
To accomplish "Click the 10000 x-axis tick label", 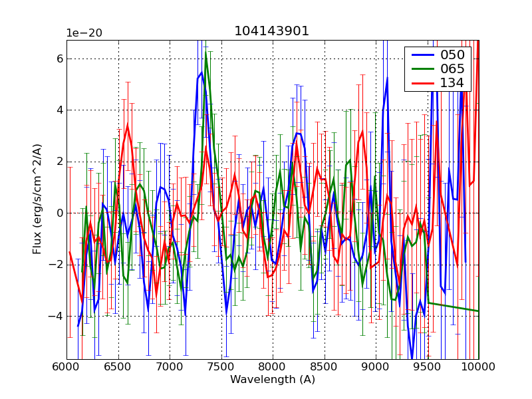I will click(x=477, y=366).
